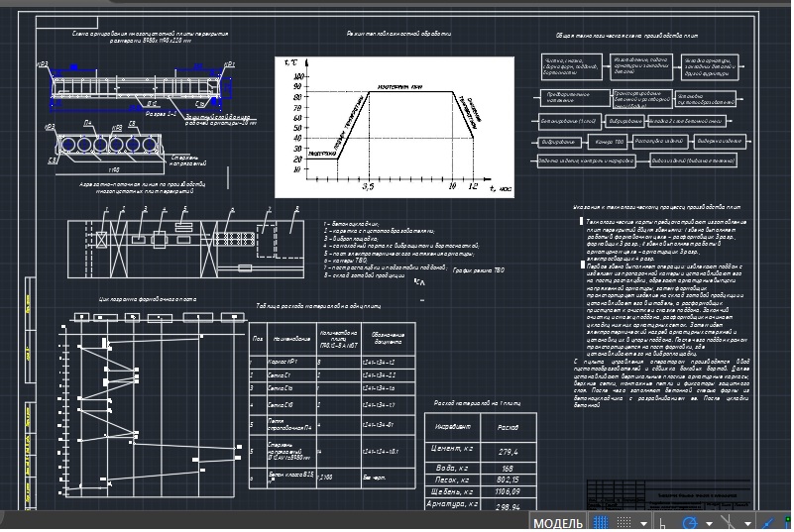Open the isometric drafting plane dropdown arrow
Screen dimensions: 794x532
click(x=747, y=524)
